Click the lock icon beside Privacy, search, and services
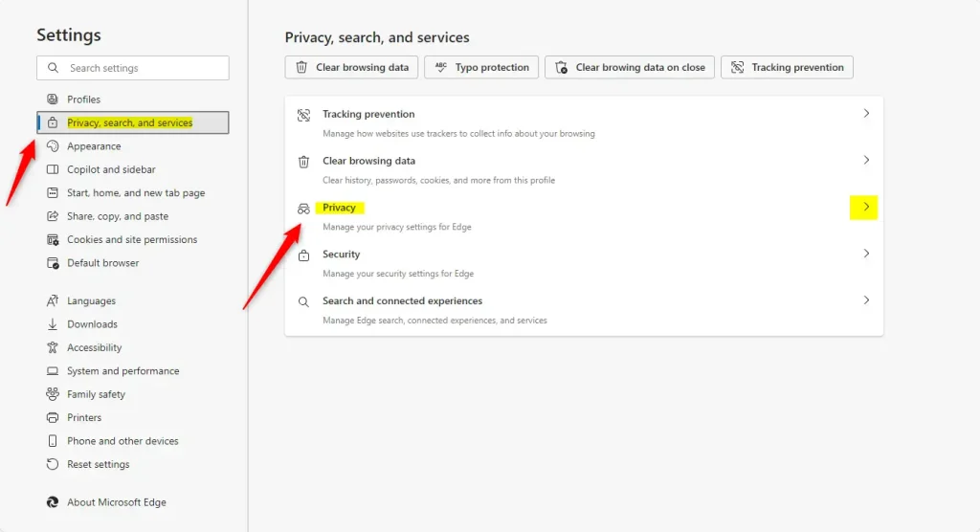The image size is (980, 532). pyautogui.click(x=53, y=122)
